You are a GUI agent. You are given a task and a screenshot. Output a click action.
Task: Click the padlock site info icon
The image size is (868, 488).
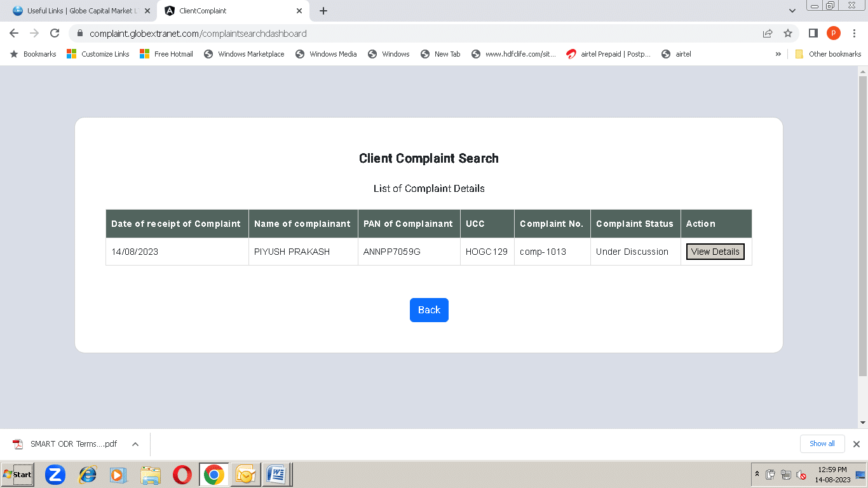[x=80, y=34]
